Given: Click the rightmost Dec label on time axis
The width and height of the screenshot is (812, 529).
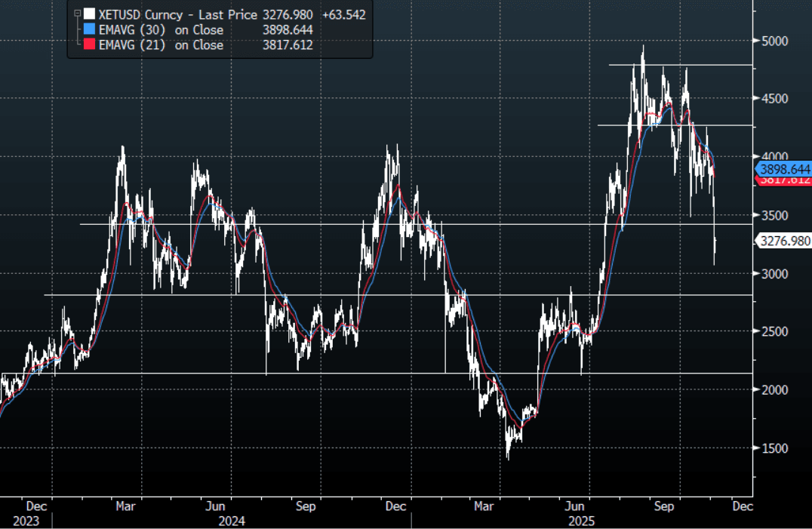Looking at the screenshot, I should (743, 506).
